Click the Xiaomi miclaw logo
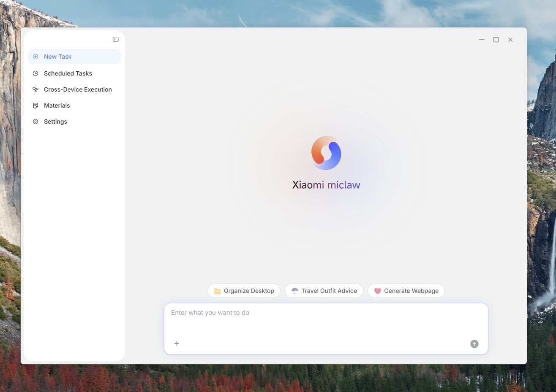556x392 pixels. pos(326,153)
